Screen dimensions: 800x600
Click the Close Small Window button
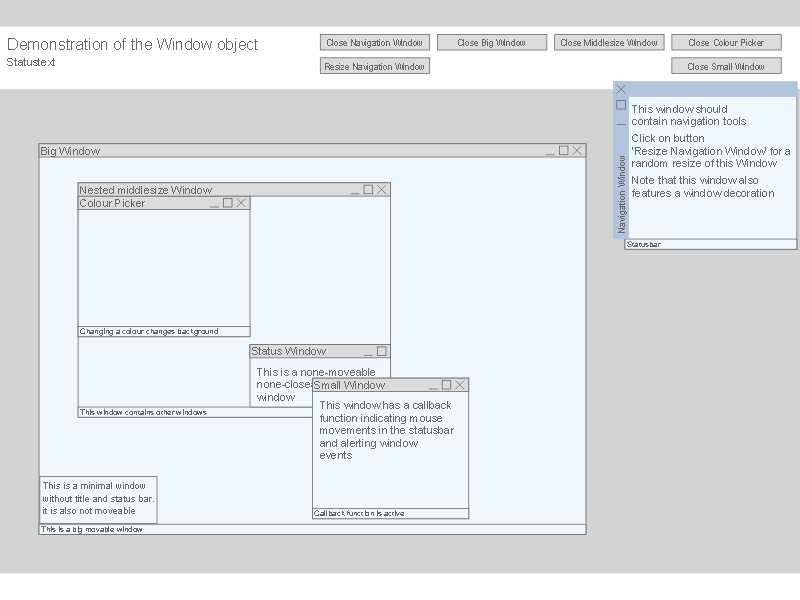coord(727,66)
